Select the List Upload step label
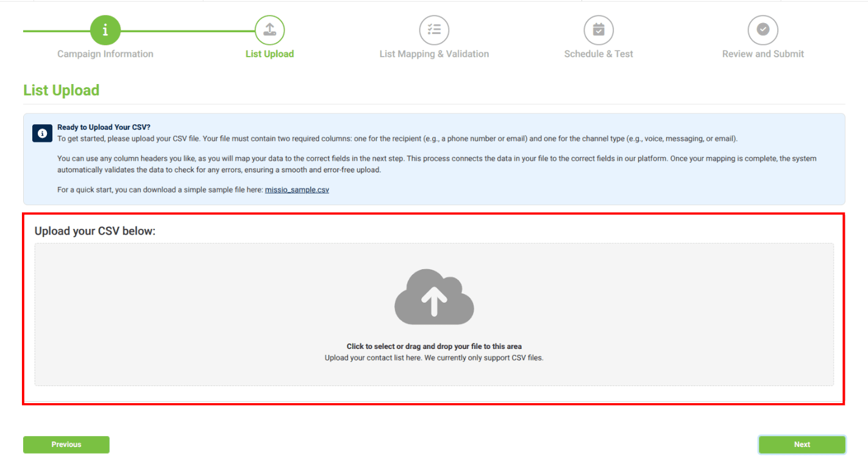This screenshot has height=461, width=868. tap(269, 54)
